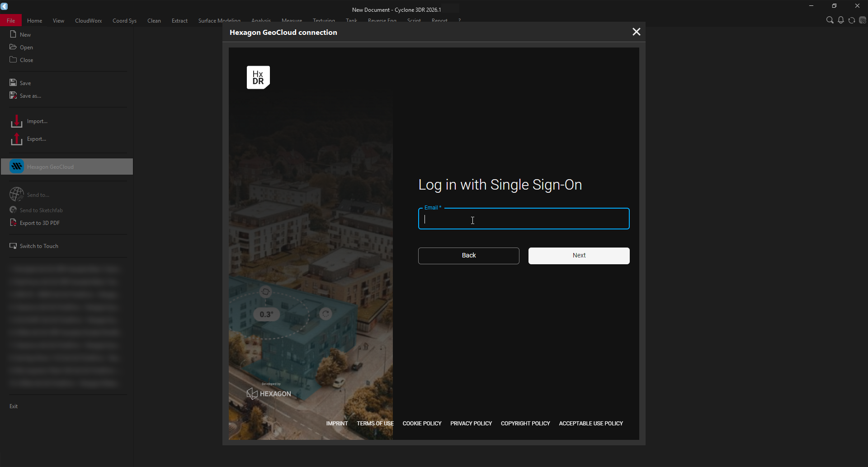Click the Close document folder icon
Screen dimensions: 868x467
pyautogui.click(x=13, y=60)
